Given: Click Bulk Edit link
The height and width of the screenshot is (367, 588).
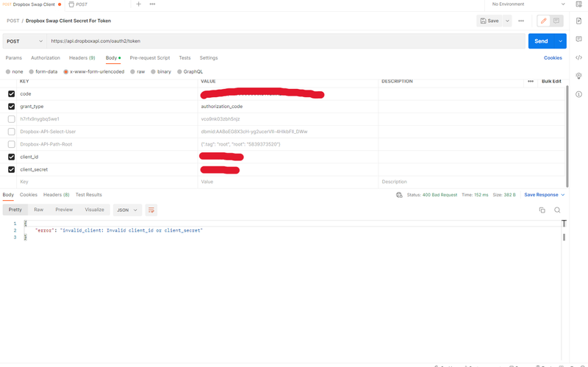Looking at the screenshot, I should [x=551, y=82].
